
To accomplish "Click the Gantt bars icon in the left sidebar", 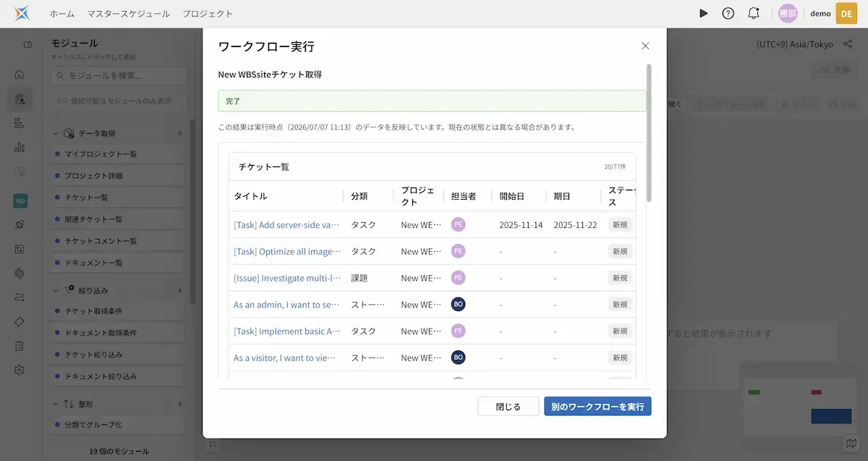I will (x=20, y=123).
